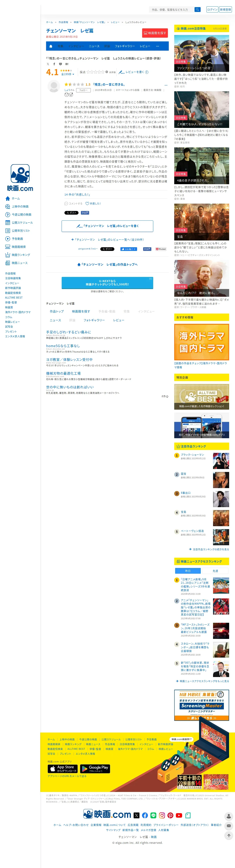
Task: Open 予告動画 in left sidebar
Action: click(x=14, y=239)
